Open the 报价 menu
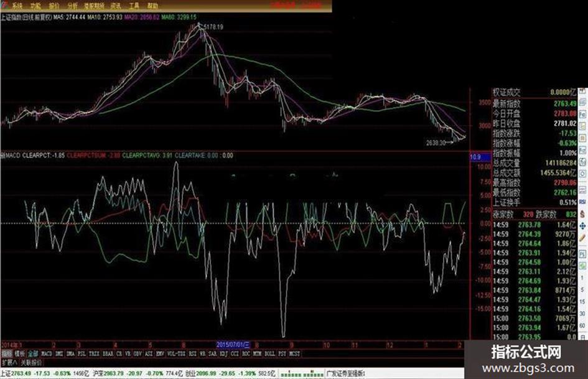The image size is (588, 379). pyautogui.click(x=54, y=6)
